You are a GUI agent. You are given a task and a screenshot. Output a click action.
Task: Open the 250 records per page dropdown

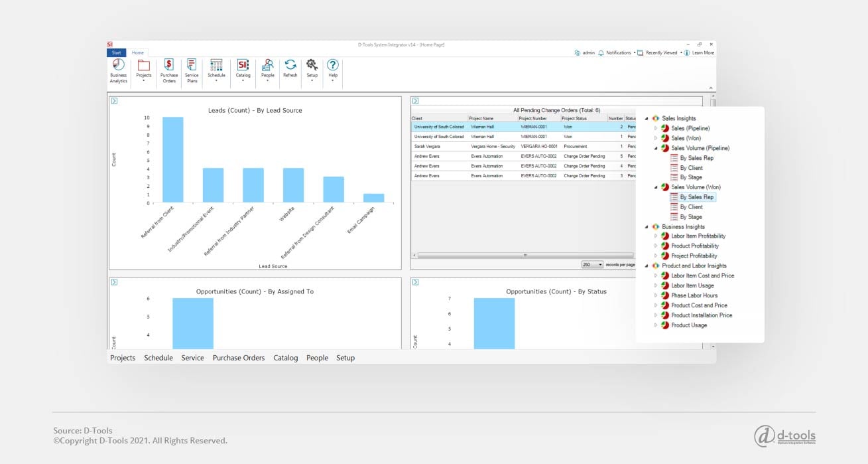(592, 264)
